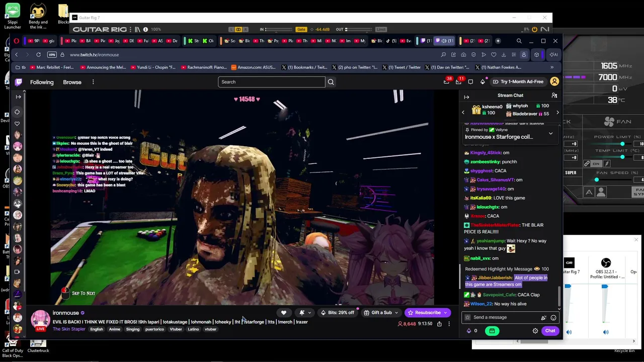Image resolution: width=644 pixels, height=362 pixels.
Task: Expand the Resubscribe dropdown arrow
Action: pyautogui.click(x=445, y=313)
